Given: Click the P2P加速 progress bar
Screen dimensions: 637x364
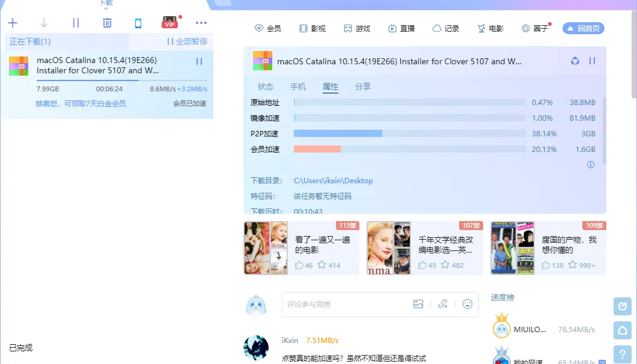Looking at the screenshot, I should tap(409, 134).
